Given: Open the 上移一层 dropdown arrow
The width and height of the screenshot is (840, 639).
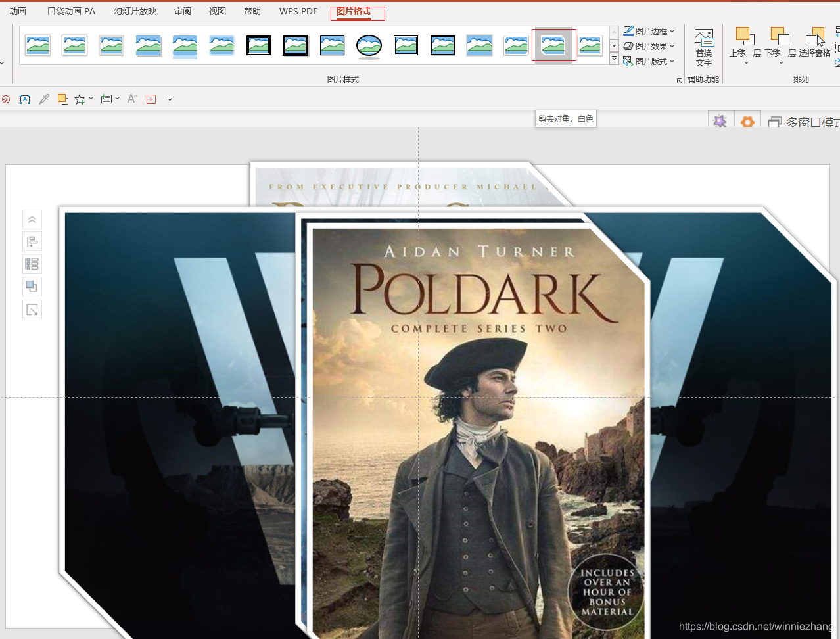Looking at the screenshot, I should [745, 64].
